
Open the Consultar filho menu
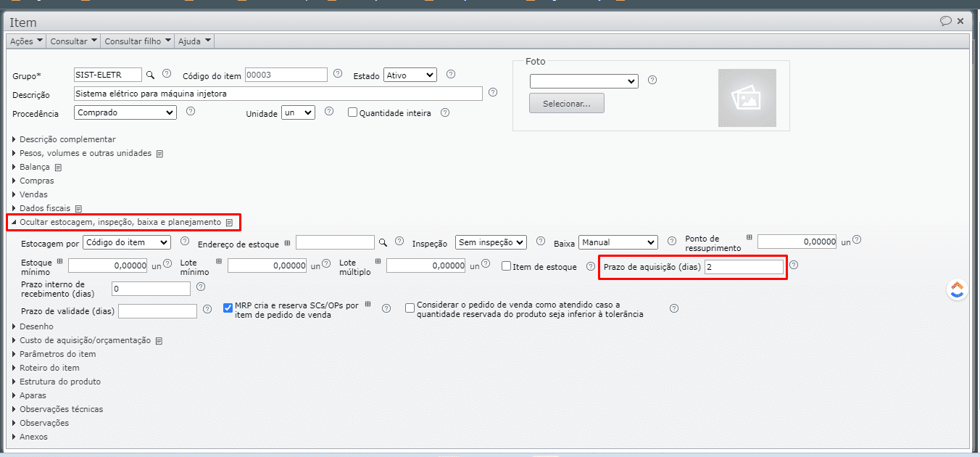[x=138, y=41]
